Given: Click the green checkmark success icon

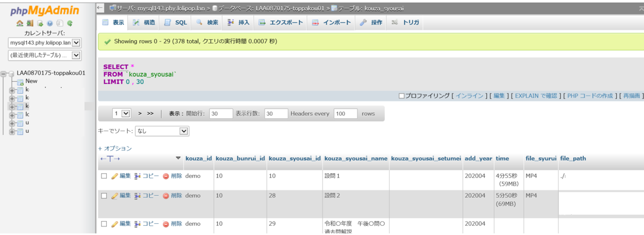Looking at the screenshot, I should tap(107, 41).
